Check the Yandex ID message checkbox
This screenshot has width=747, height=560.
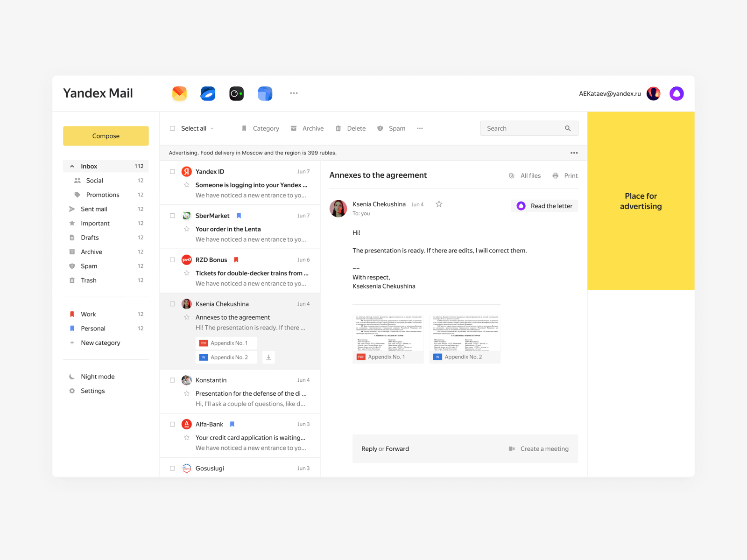pyautogui.click(x=172, y=172)
